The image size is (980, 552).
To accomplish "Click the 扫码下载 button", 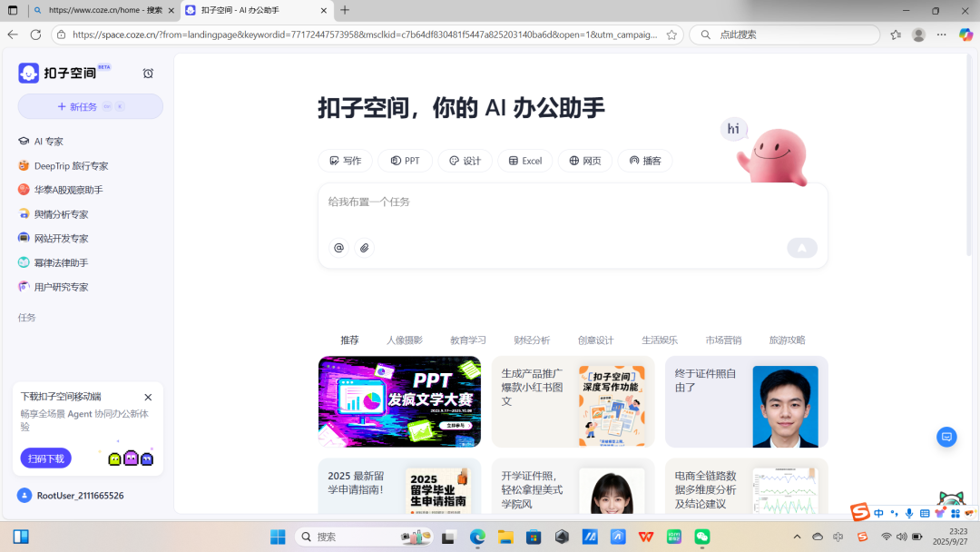I will pyautogui.click(x=46, y=458).
